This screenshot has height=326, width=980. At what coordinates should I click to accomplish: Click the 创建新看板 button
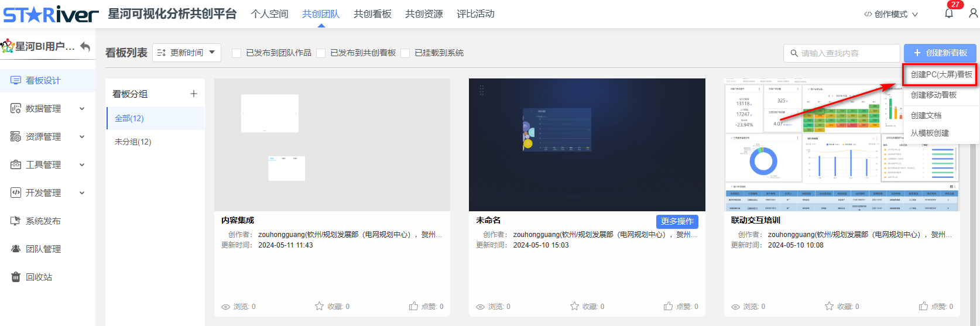point(940,53)
